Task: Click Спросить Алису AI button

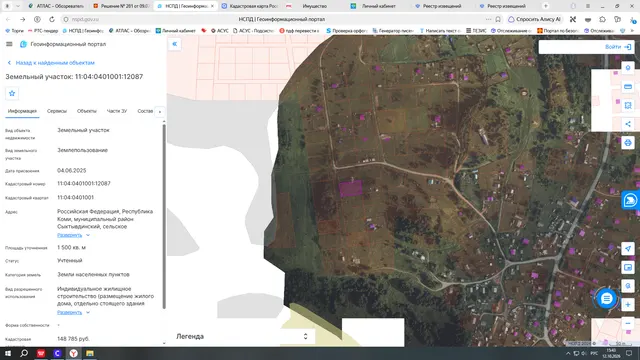Action: 534,19
